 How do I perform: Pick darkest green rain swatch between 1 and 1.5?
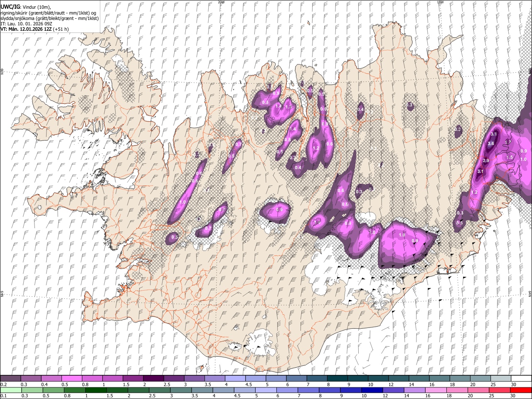pyautogui.click(x=96, y=390)
